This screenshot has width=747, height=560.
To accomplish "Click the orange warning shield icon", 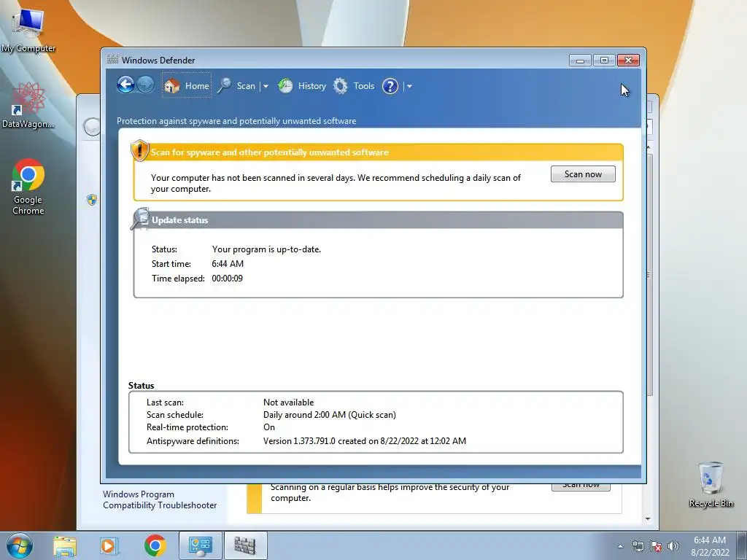I will click(139, 150).
